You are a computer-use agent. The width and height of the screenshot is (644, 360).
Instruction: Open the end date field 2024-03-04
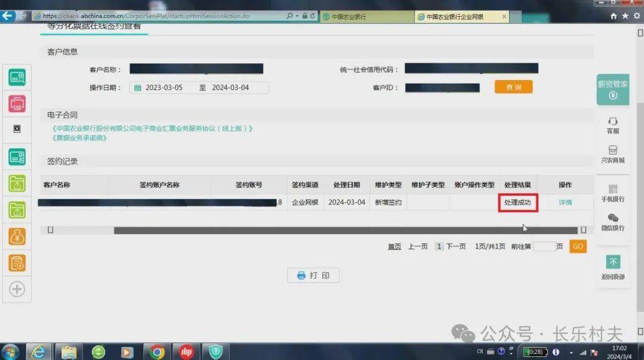(230, 88)
